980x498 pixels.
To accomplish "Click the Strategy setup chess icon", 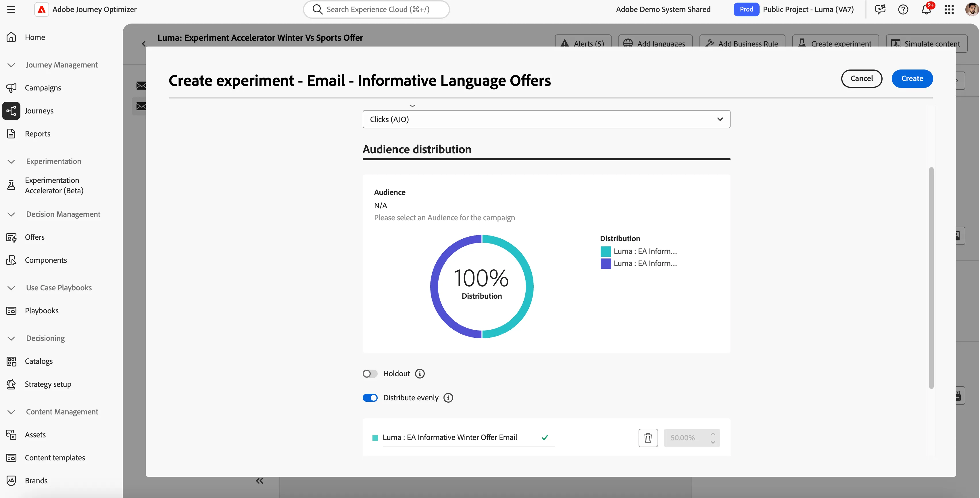I will (11, 384).
